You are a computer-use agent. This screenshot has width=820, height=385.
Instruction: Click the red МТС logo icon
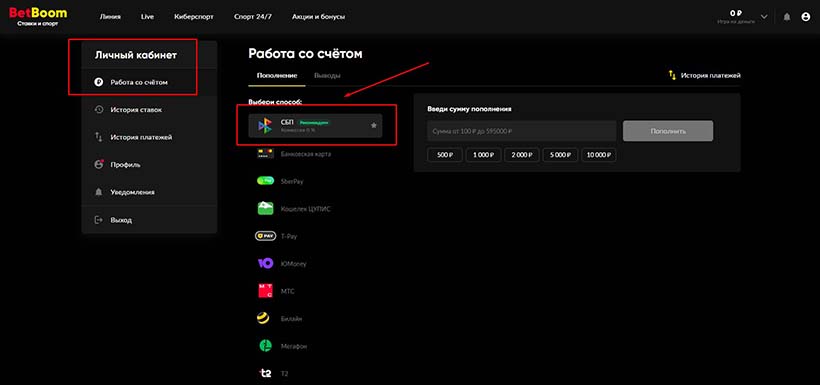pyautogui.click(x=265, y=291)
